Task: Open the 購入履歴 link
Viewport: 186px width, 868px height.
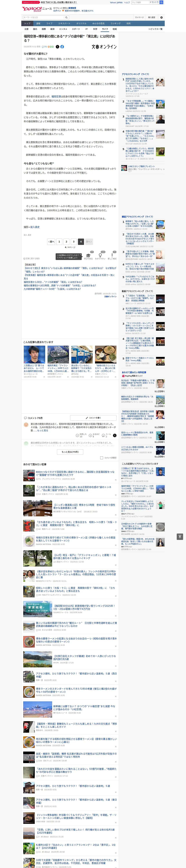Action: [x=152, y=18]
